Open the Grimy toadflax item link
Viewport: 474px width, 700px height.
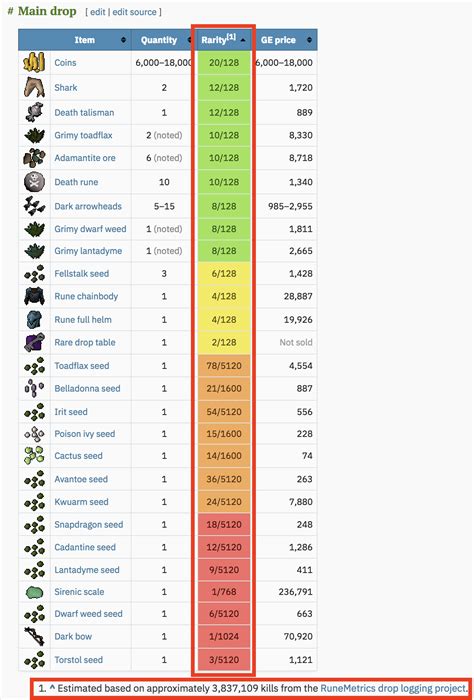coord(83,135)
